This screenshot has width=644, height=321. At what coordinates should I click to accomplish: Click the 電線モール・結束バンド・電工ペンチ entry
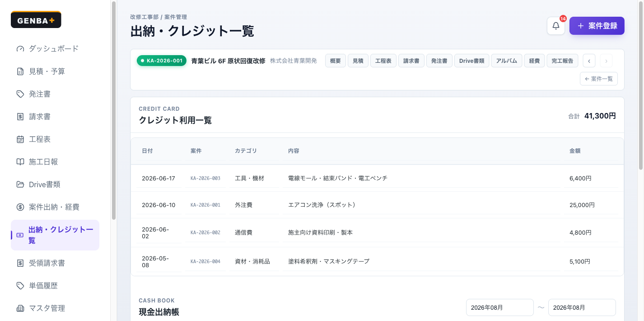[x=338, y=179]
